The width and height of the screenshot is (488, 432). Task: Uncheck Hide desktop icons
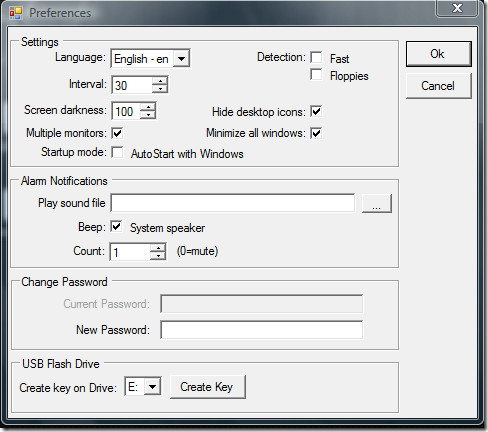click(x=316, y=111)
